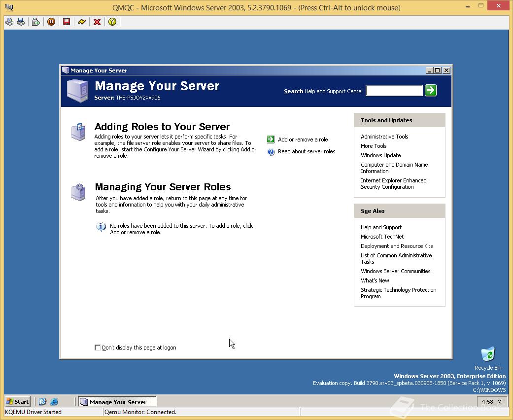Image resolution: width=513 pixels, height=420 pixels.
Task: Open help with the yellow question mark icon
Action: point(112,22)
